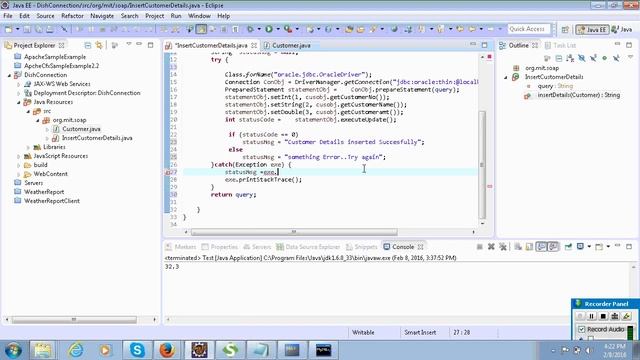Image resolution: width=640 pixels, height=360 pixels.
Task: Open the Refactor menu
Action: (x=72, y=16)
